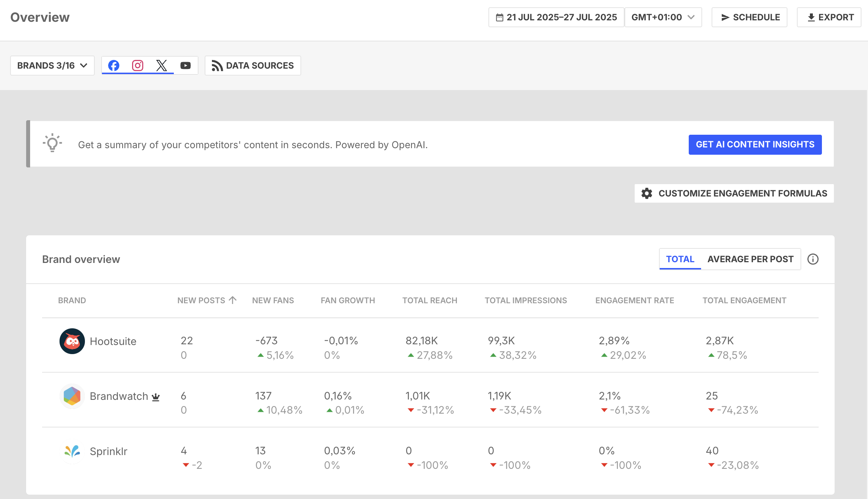This screenshot has width=868, height=499.
Task: Click the Overview page title
Action: tap(40, 17)
